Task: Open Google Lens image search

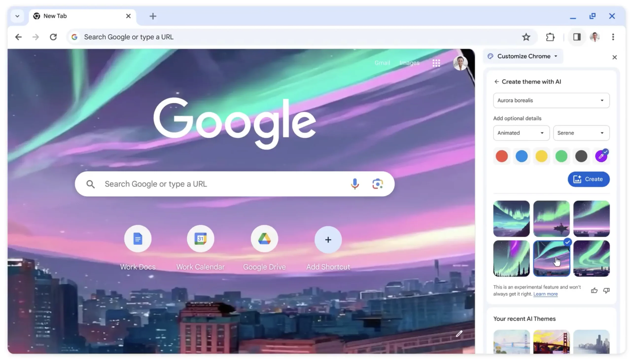Action: coord(377,184)
